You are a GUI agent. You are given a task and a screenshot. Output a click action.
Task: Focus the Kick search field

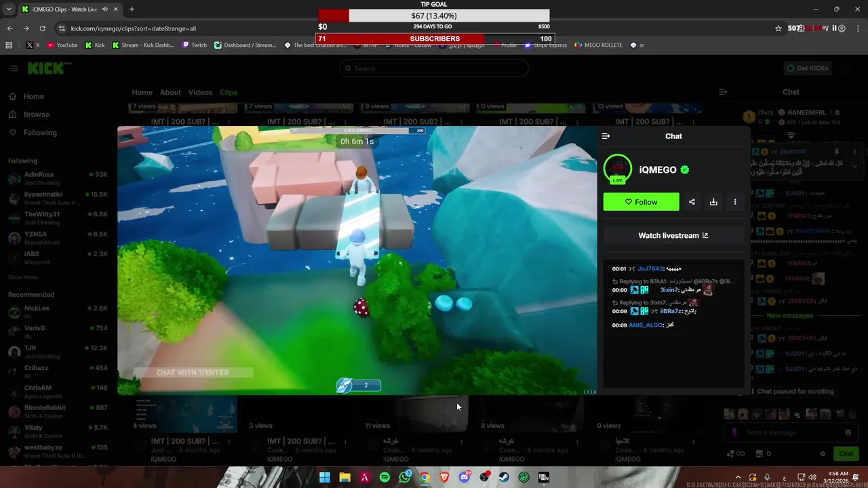[434, 68]
